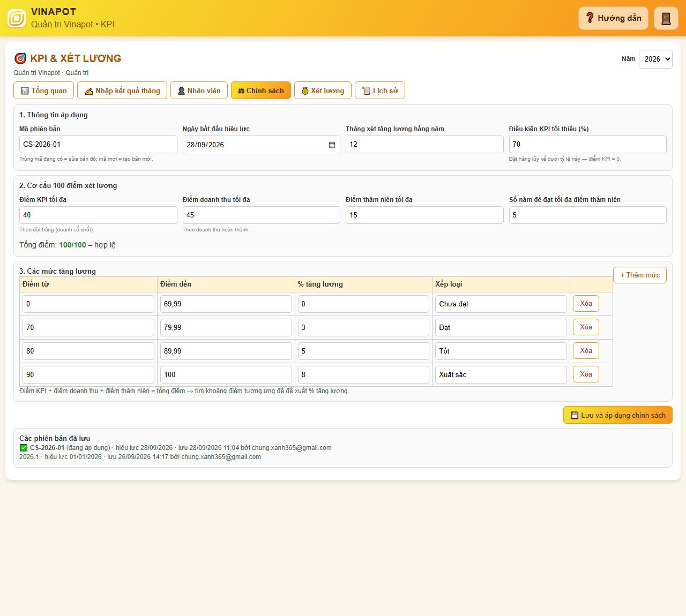Click Điểm đến field with 79,99
This screenshot has height=616, width=686.
tap(226, 327)
